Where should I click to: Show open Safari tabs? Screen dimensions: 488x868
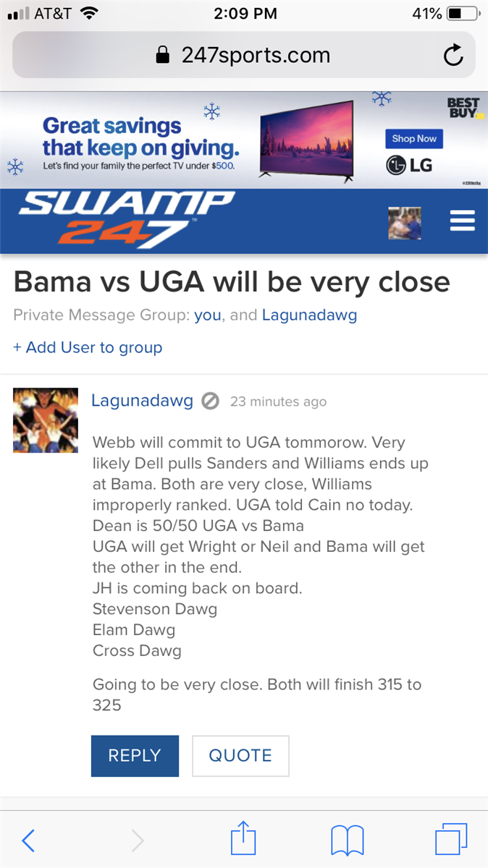[451, 841]
